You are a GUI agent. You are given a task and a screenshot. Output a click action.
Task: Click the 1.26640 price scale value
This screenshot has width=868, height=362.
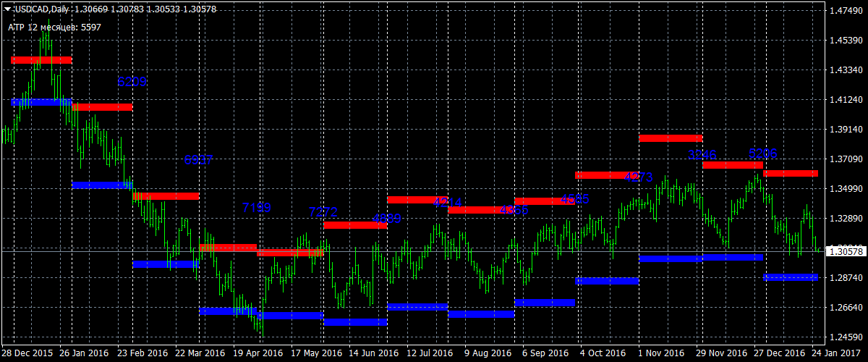845,308
